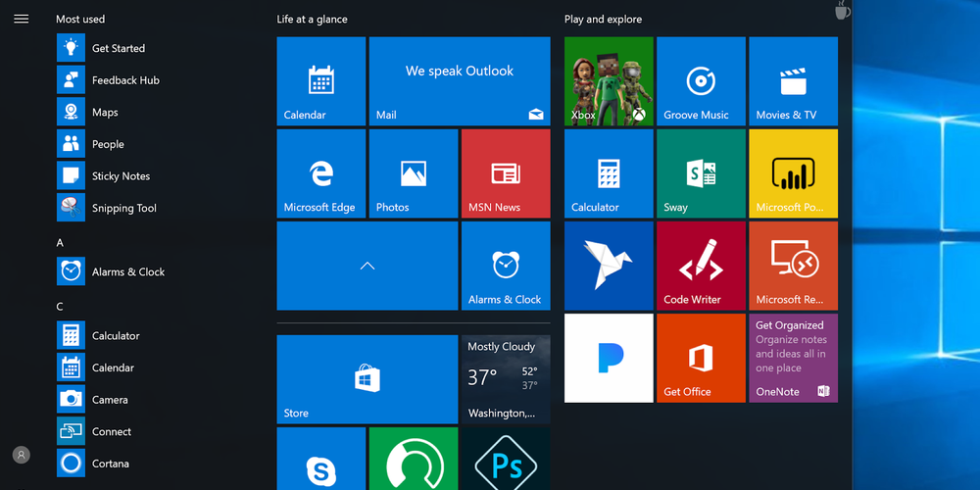
Task: Open the Xbox tile
Action: point(609,81)
